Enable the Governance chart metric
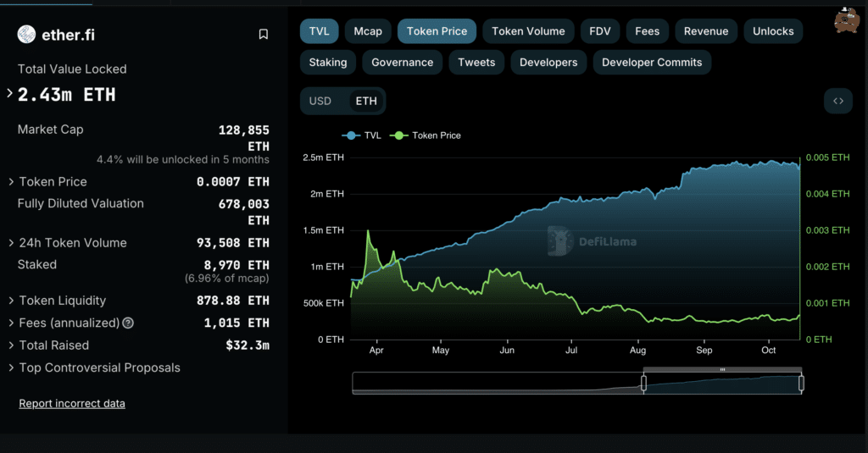The width and height of the screenshot is (868, 453). (x=402, y=63)
